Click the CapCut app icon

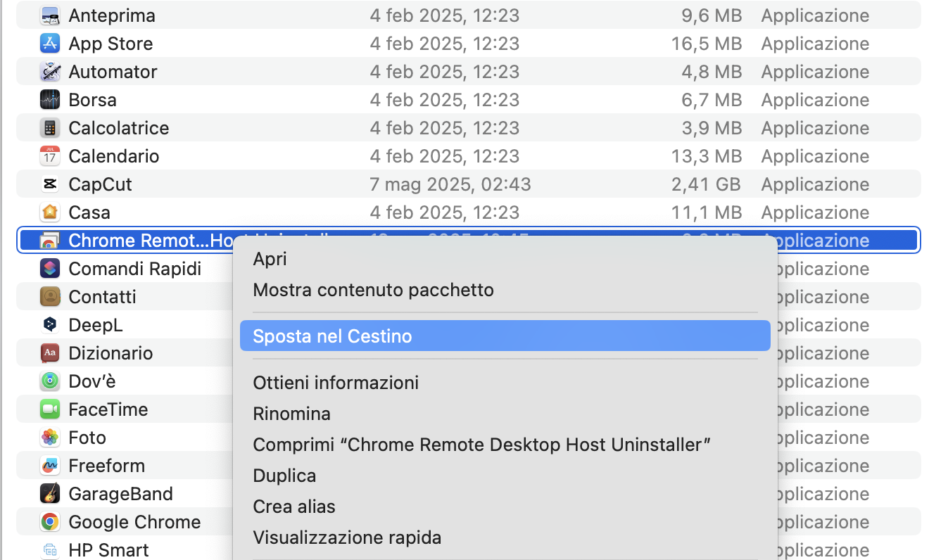49,184
